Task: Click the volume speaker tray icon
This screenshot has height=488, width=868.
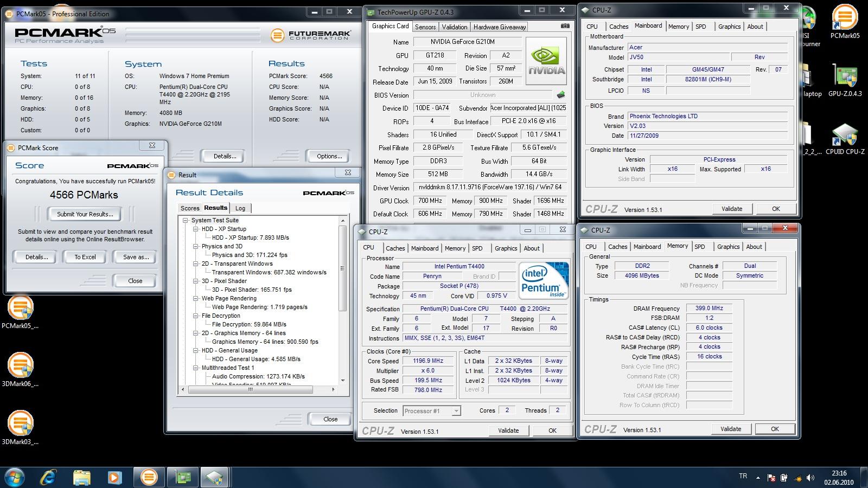Action: (x=810, y=478)
